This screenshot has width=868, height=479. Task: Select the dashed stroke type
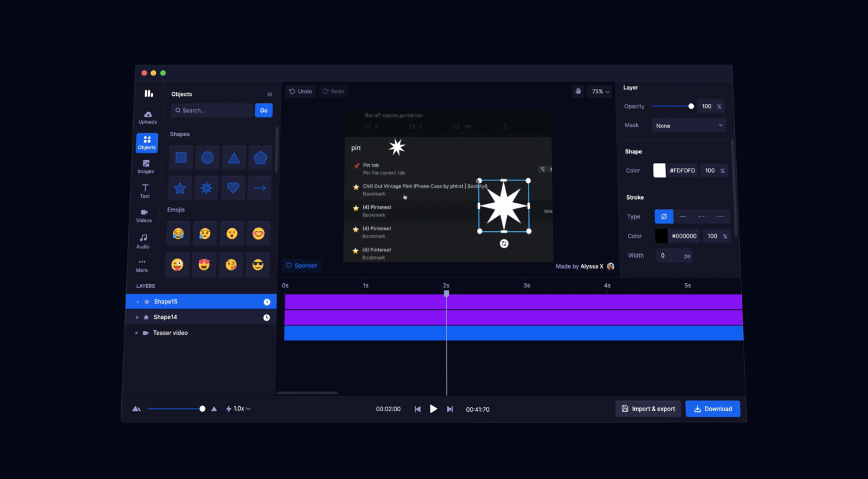[701, 216]
